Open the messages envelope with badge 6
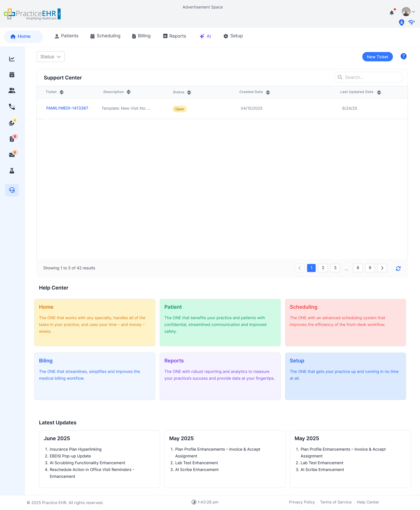Image resolution: width=420 pixels, height=510 pixels. tap(12, 155)
